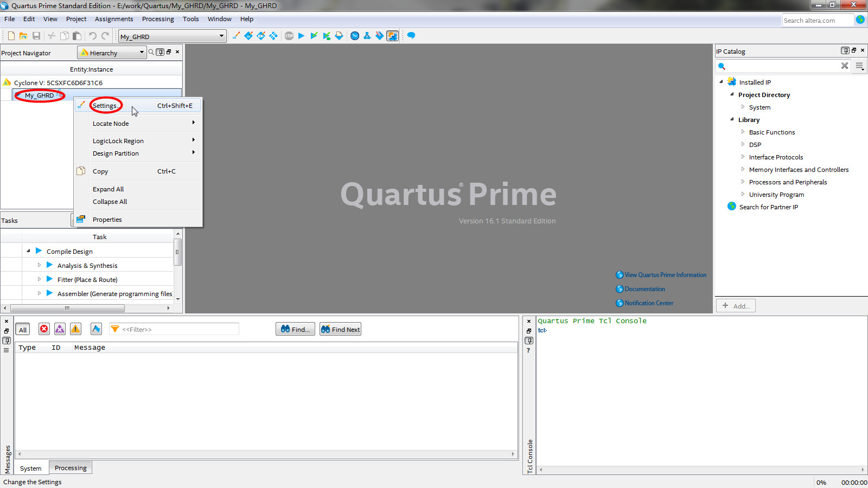Click the magnifier in IP Catalog search

[x=722, y=66]
